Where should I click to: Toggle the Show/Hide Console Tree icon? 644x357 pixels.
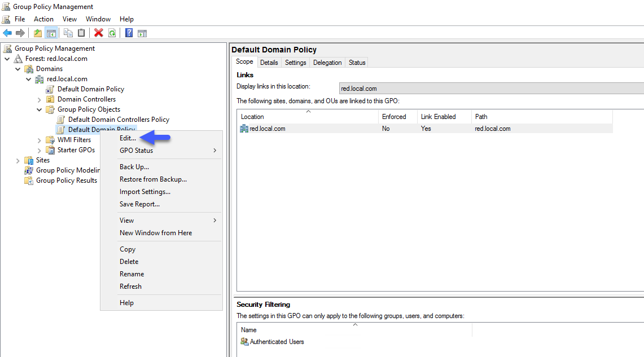(x=51, y=33)
